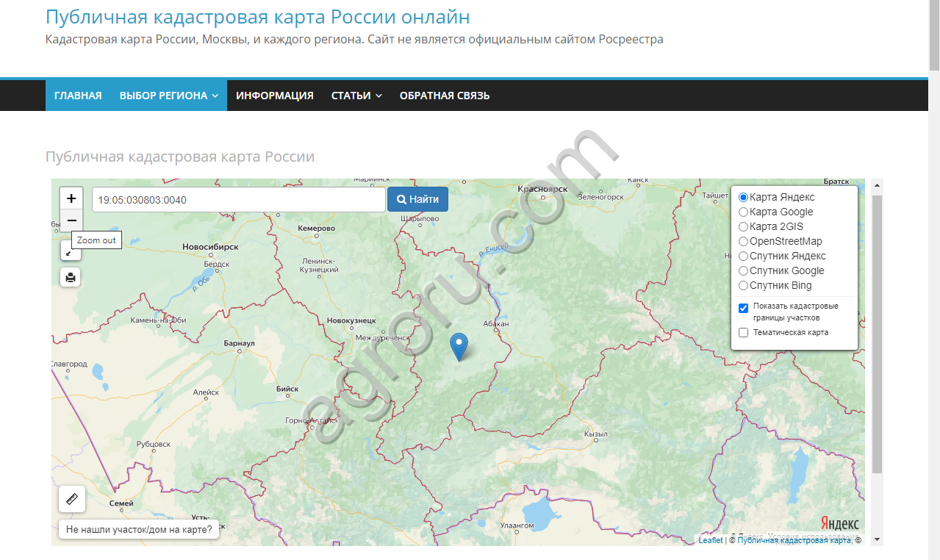Expand the СТАТЬИ dropdown menu
Viewport: 940px width, 560px height.
356,96
